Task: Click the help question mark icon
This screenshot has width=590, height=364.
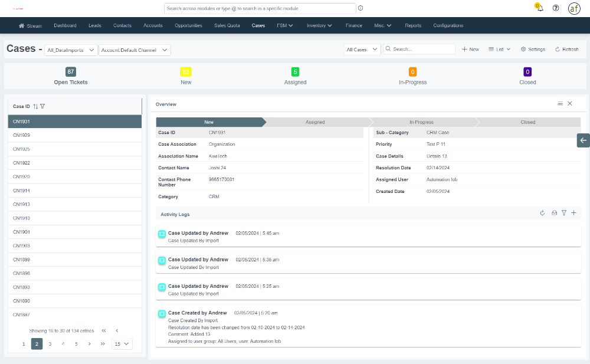Action: 556,8
